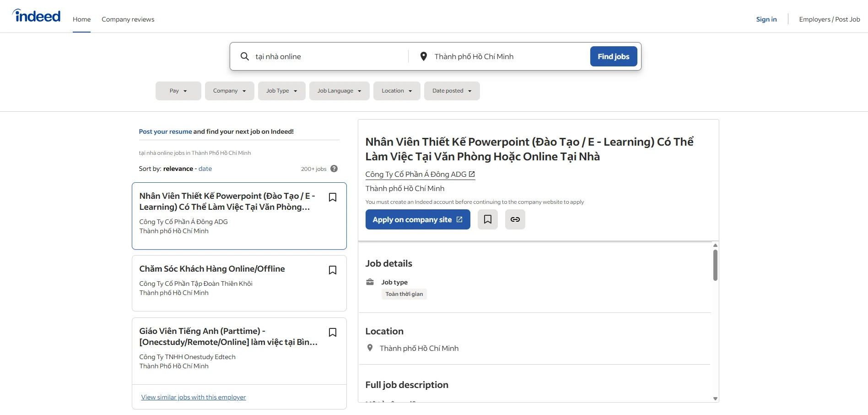Click the Post your resume link

coord(165,131)
